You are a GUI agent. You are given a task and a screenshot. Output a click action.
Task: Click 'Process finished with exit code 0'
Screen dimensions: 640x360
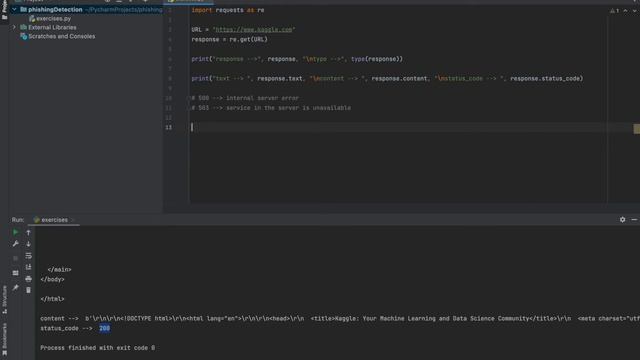(98, 348)
